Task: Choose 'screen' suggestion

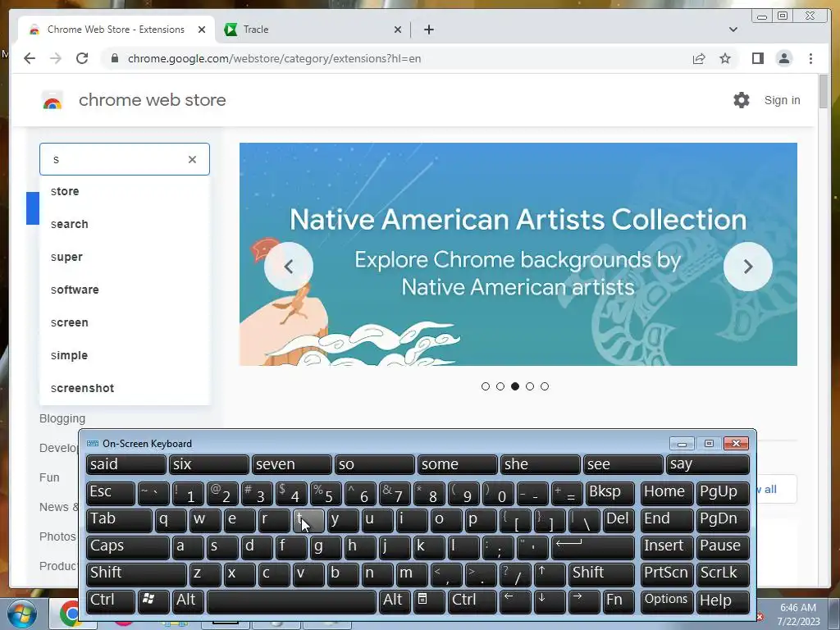Action: click(x=125, y=322)
